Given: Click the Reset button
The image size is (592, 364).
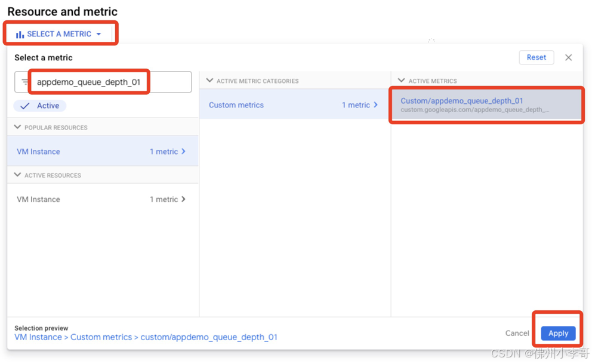Looking at the screenshot, I should coord(536,57).
